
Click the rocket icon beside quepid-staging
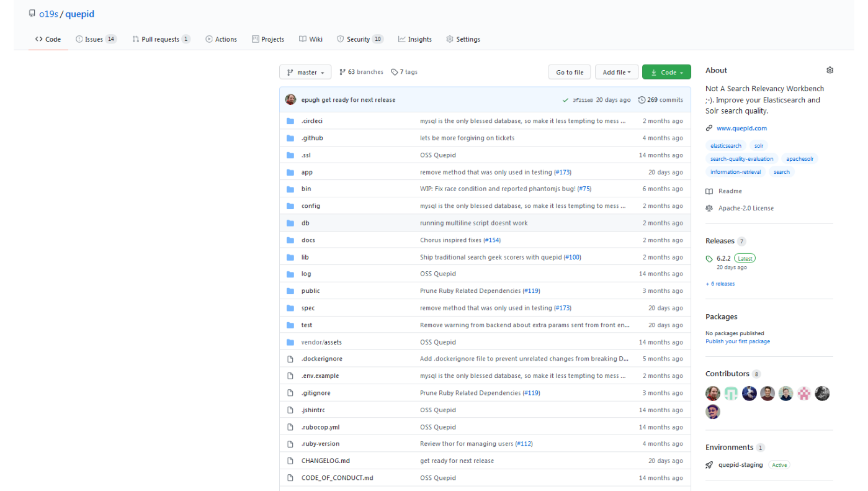pyautogui.click(x=709, y=465)
